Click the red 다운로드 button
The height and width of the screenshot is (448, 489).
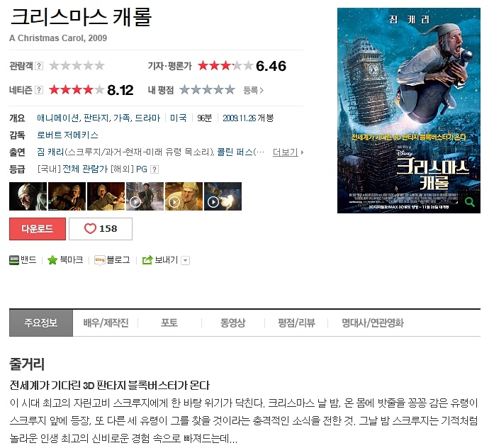tap(38, 229)
